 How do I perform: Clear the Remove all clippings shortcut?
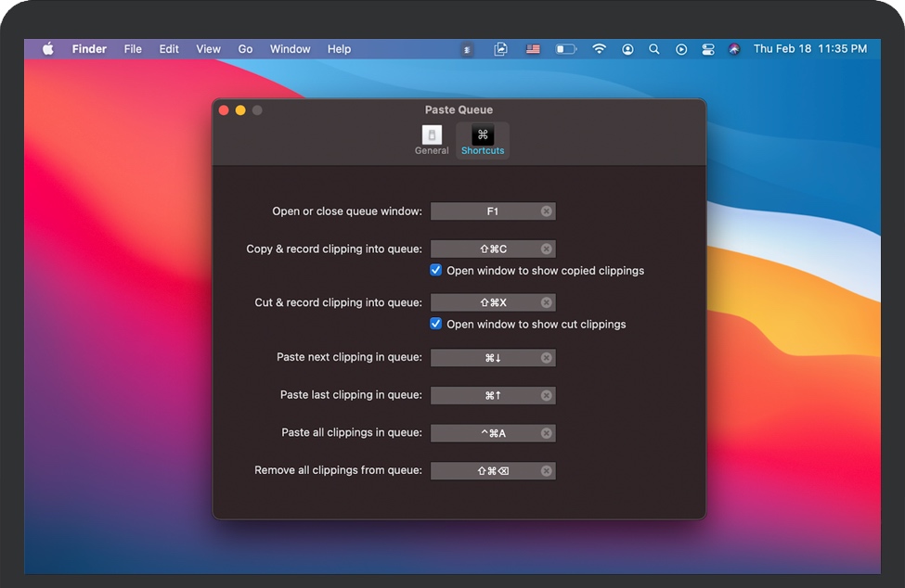[547, 471]
